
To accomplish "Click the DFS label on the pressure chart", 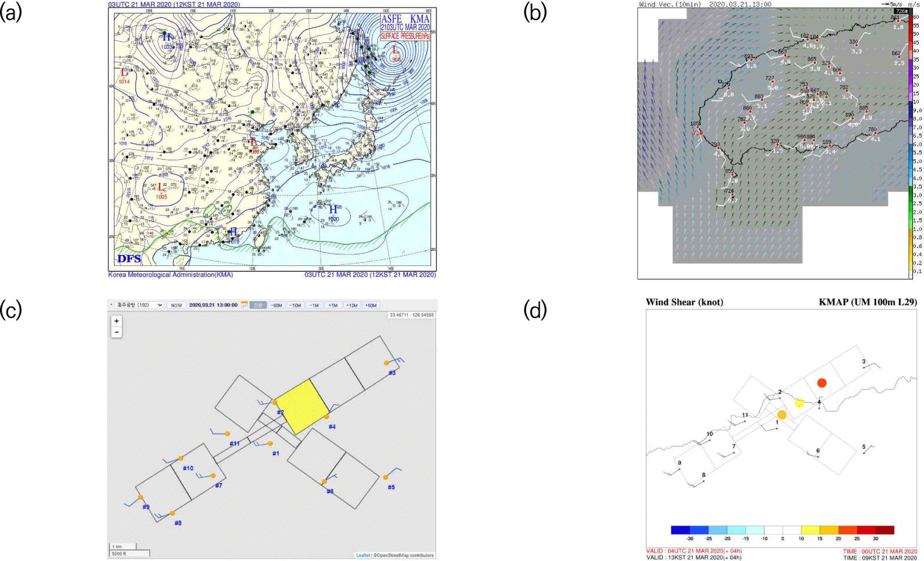I will click(x=129, y=259).
